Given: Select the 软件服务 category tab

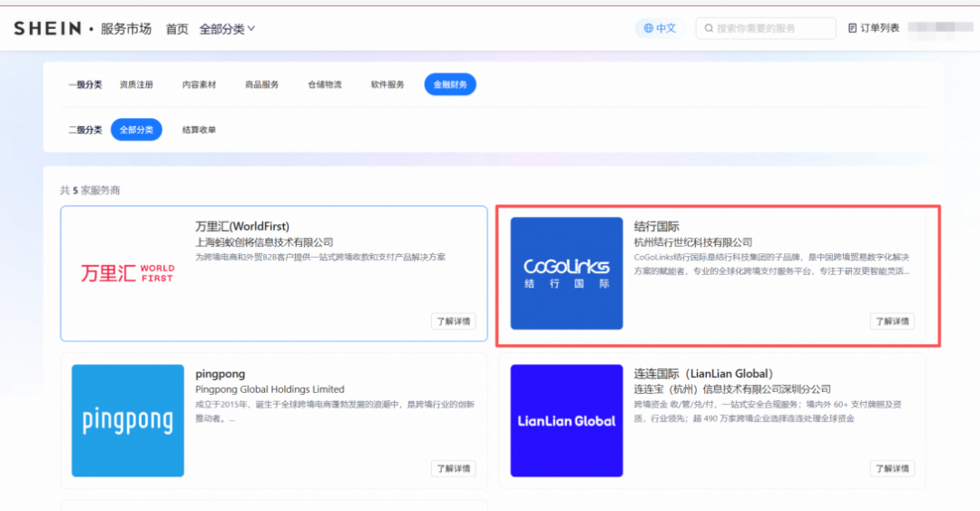Looking at the screenshot, I should 387,84.
